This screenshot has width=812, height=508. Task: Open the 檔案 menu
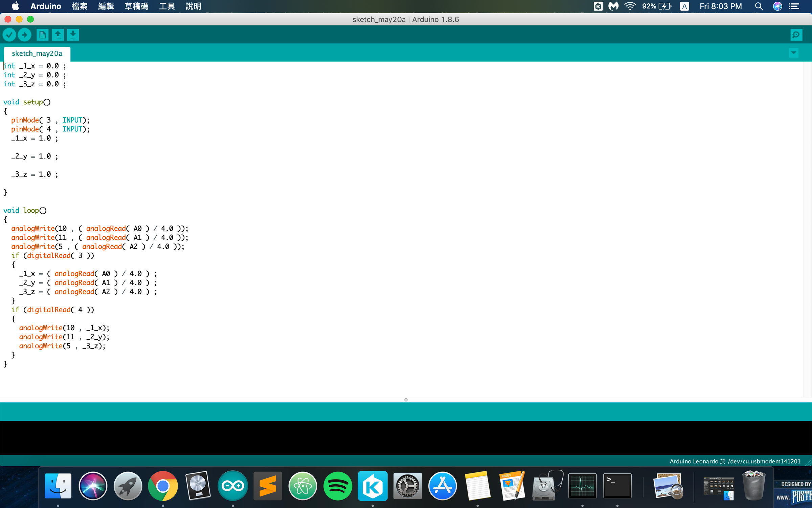(x=80, y=6)
